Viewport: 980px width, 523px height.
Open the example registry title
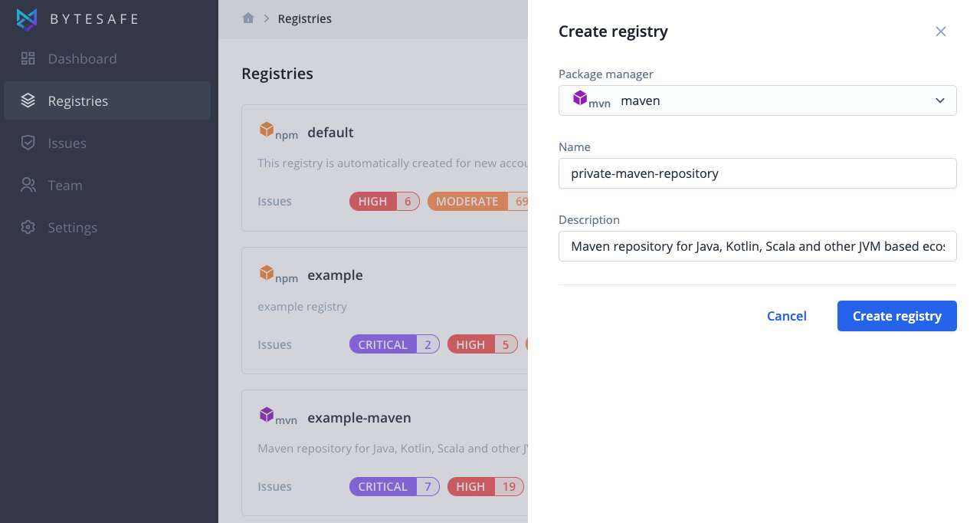[335, 275]
